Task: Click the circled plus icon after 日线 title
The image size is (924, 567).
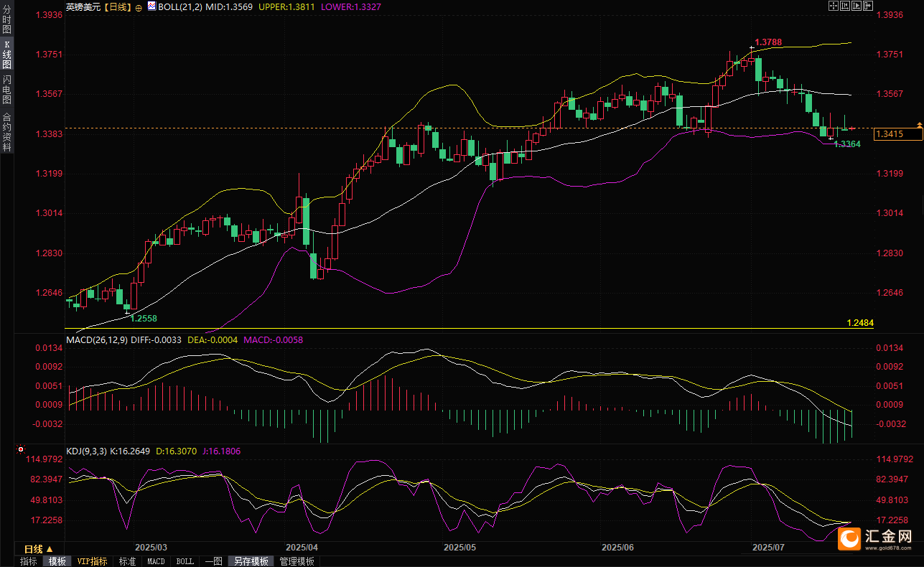Action: coord(138,6)
